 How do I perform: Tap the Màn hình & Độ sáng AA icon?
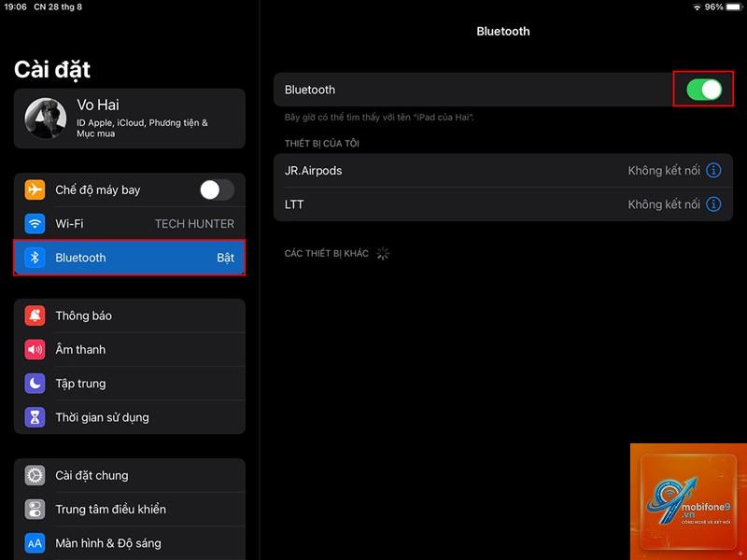[x=35, y=543]
